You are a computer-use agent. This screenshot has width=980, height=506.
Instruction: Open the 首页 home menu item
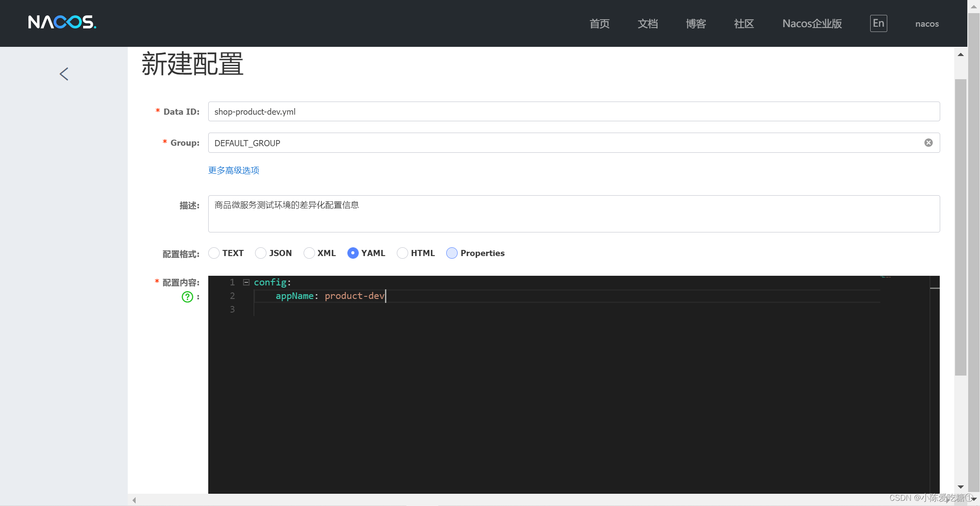[599, 24]
